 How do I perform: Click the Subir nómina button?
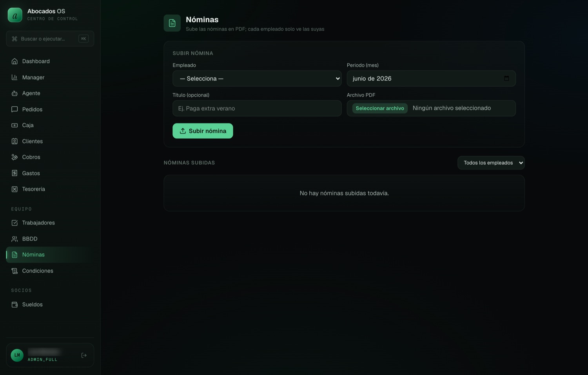point(203,131)
